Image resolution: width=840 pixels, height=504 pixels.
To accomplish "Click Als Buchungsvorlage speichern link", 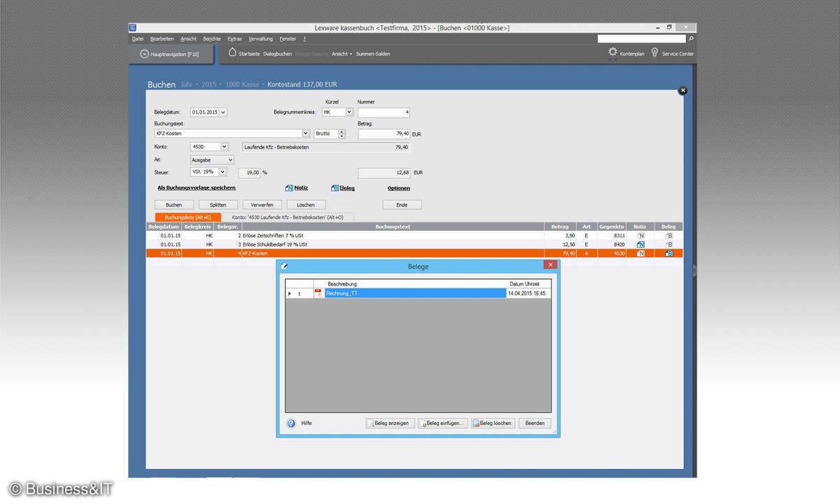I will click(x=197, y=188).
